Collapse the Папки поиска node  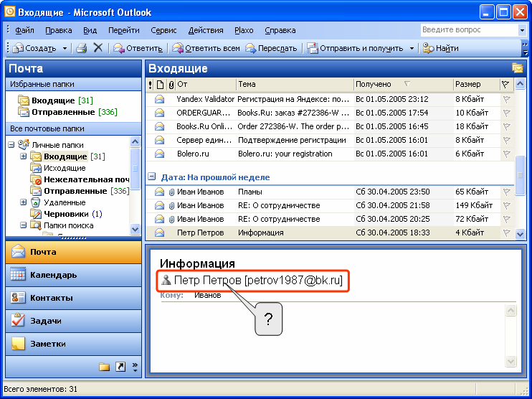[23, 225]
